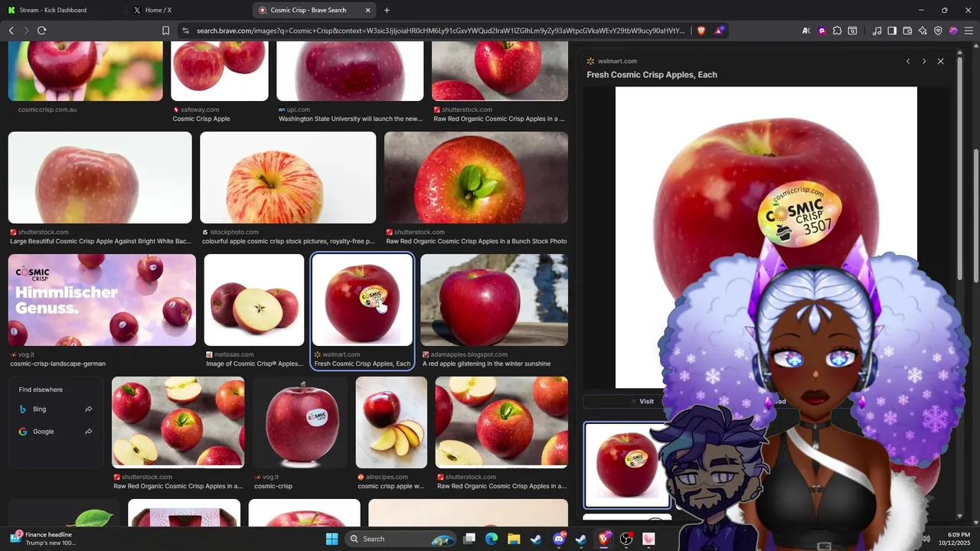
Task: Open File Explorer from taskbar
Action: 514,539
